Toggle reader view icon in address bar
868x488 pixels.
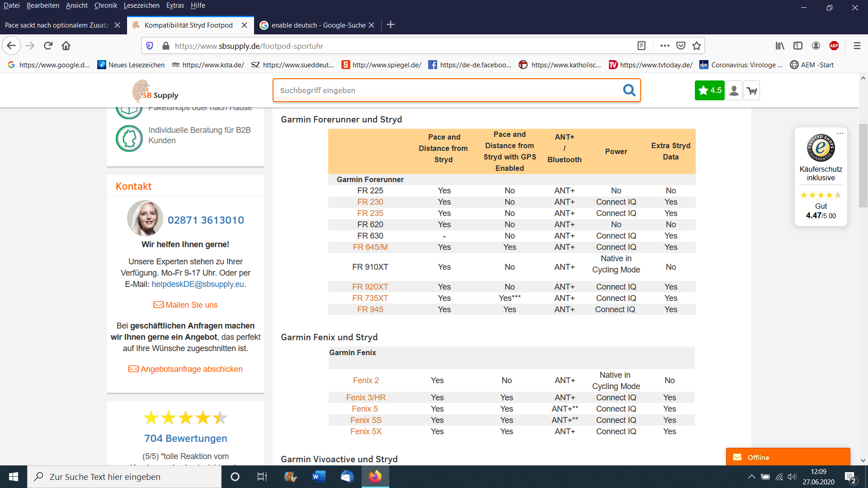pos(641,46)
